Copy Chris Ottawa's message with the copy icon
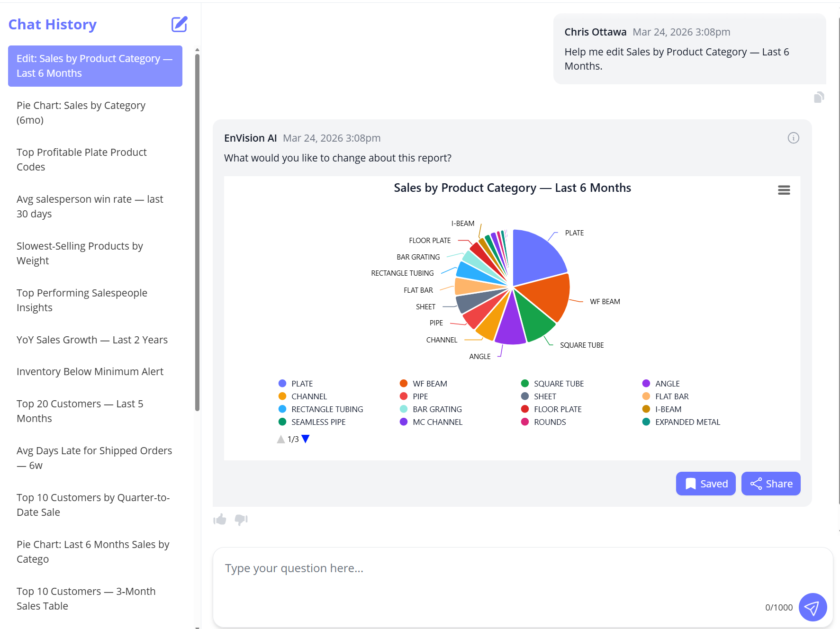Screen dimensions: 840x629 (819, 98)
